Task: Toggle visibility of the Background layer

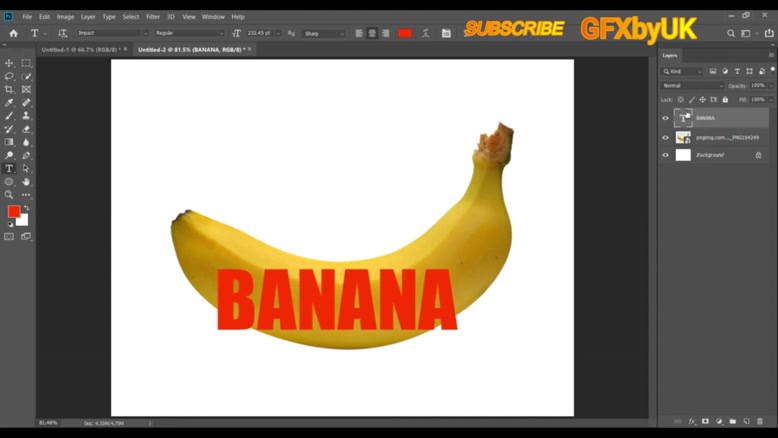Action: (665, 155)
